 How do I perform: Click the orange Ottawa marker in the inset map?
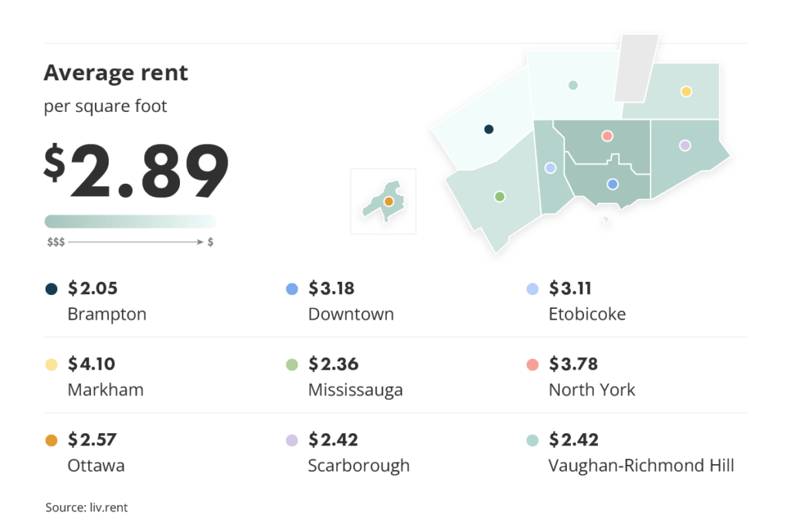point(389,202)
